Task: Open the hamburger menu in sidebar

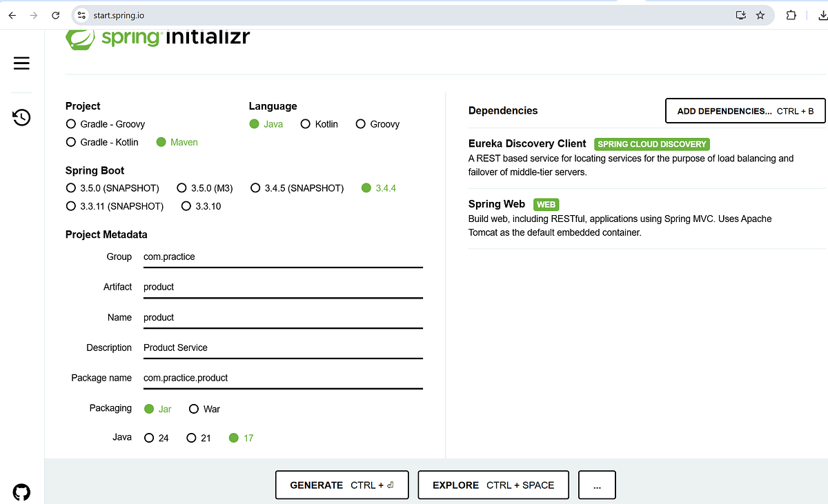Action: tap(21, 63)
